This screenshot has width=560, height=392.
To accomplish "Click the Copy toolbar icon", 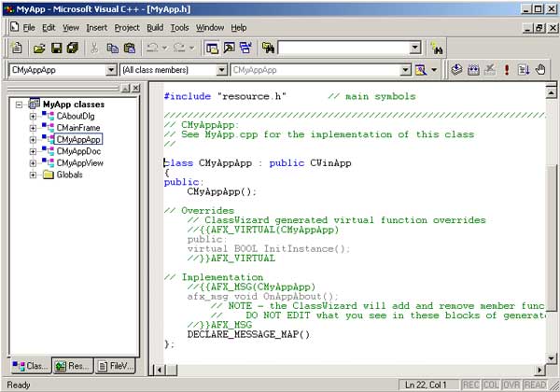I will (x=113, y=48).
